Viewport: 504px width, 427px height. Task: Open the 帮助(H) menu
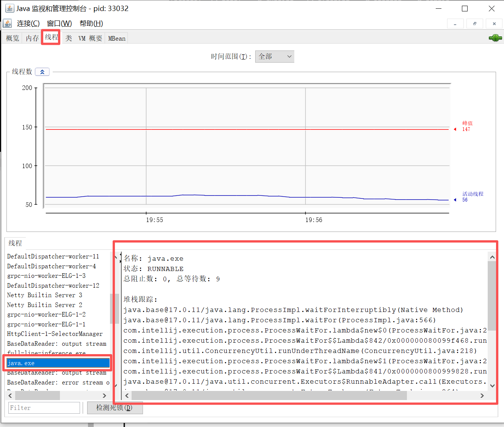[x=91, y=24]
